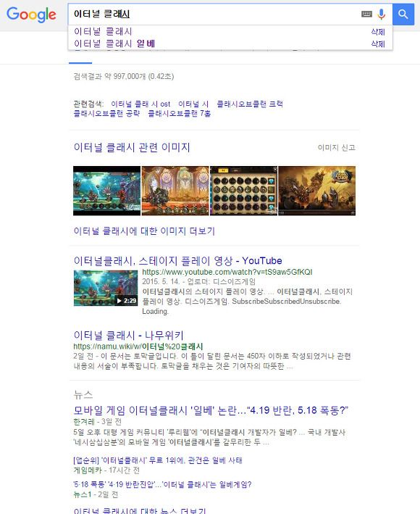Image resolution: width=420 pixels, height=514 pixels.
Task: Open related search '이터널 시'
Action: click(x=193, y=104)
